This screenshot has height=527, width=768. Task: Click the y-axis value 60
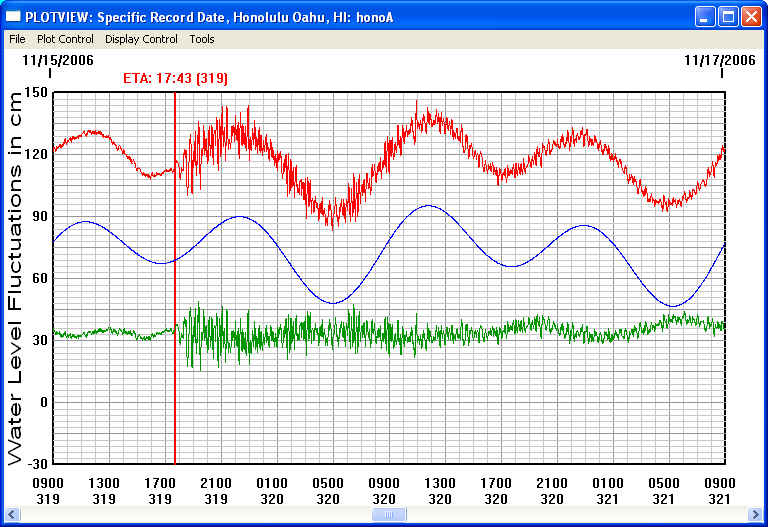coord(40,278)
